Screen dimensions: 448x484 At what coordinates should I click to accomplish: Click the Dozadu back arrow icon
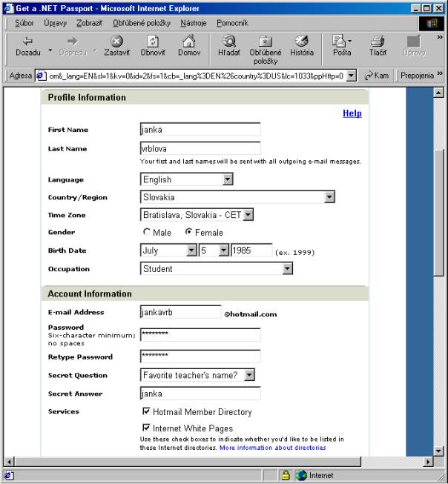(x=28, y=42)
